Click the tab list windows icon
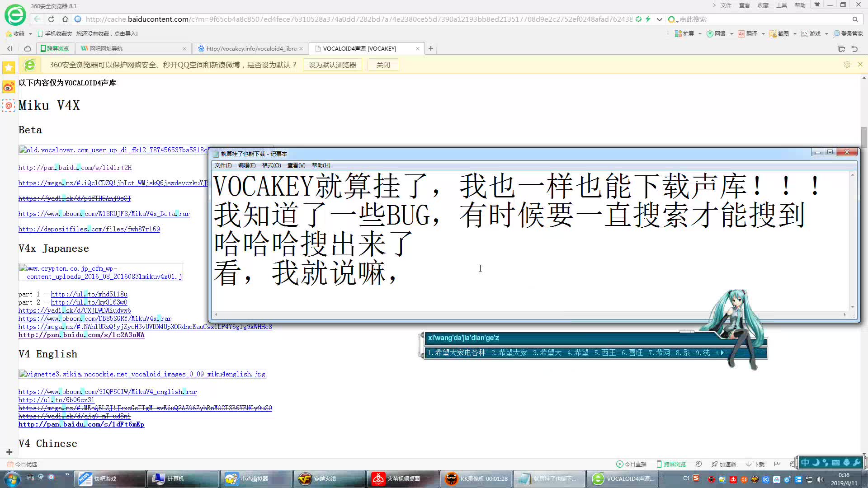The height and width of the screenshot is (488, 868). tap(841, 48)
